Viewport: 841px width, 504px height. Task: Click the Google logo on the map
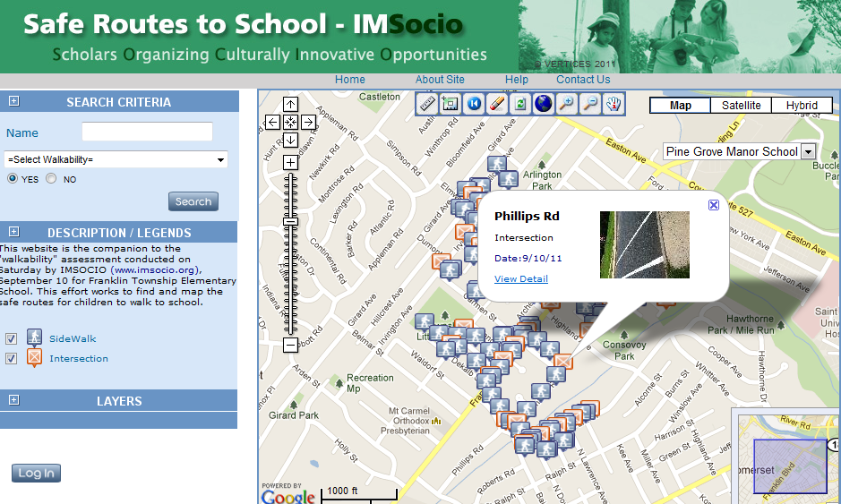(288, 497)
